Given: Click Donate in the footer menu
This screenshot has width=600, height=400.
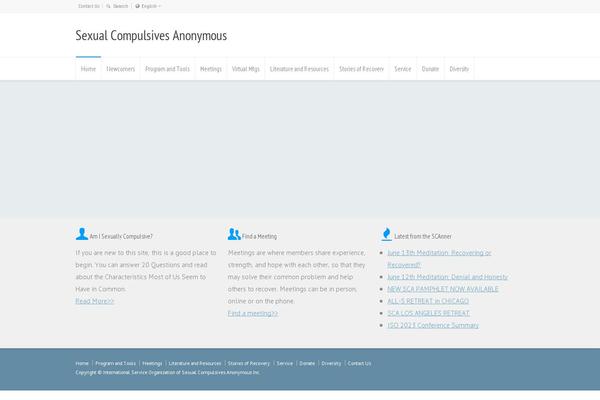Looking at the screenshot, I should pyautogui.click(x=307, y=363).
